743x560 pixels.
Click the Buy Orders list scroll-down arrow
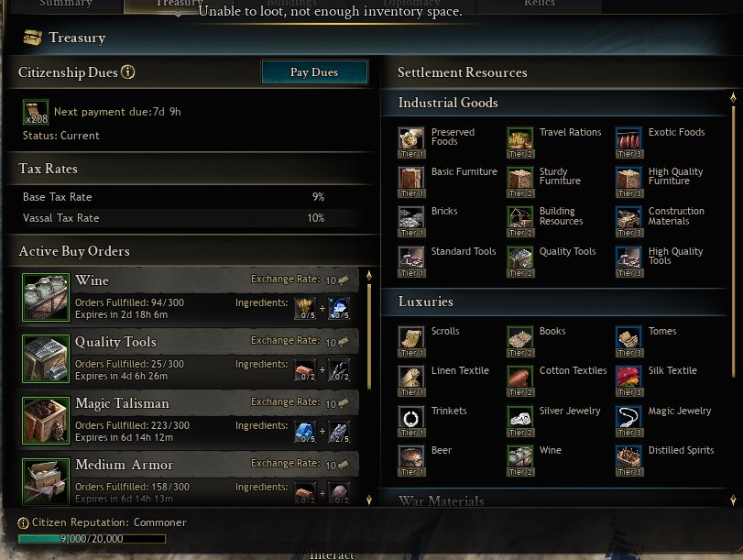coord(369,500)
